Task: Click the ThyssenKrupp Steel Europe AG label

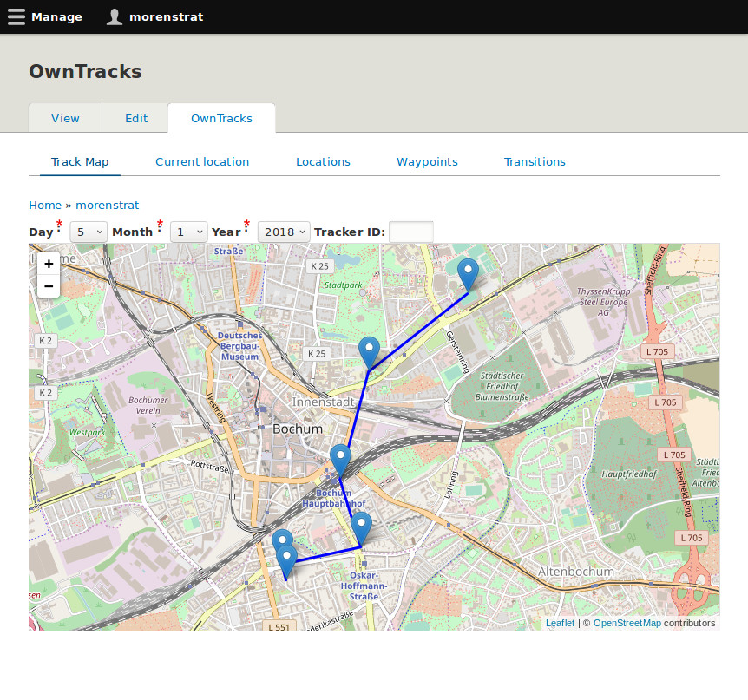Action: 603,302
